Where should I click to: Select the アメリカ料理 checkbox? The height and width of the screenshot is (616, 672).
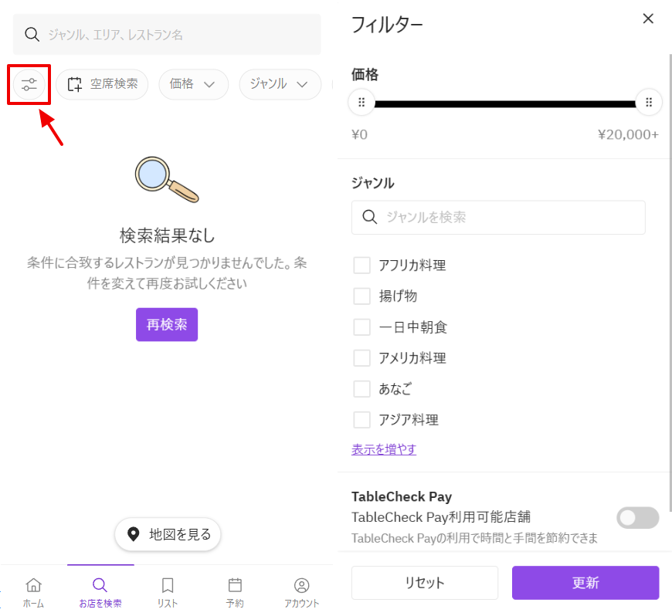[361, 358]
